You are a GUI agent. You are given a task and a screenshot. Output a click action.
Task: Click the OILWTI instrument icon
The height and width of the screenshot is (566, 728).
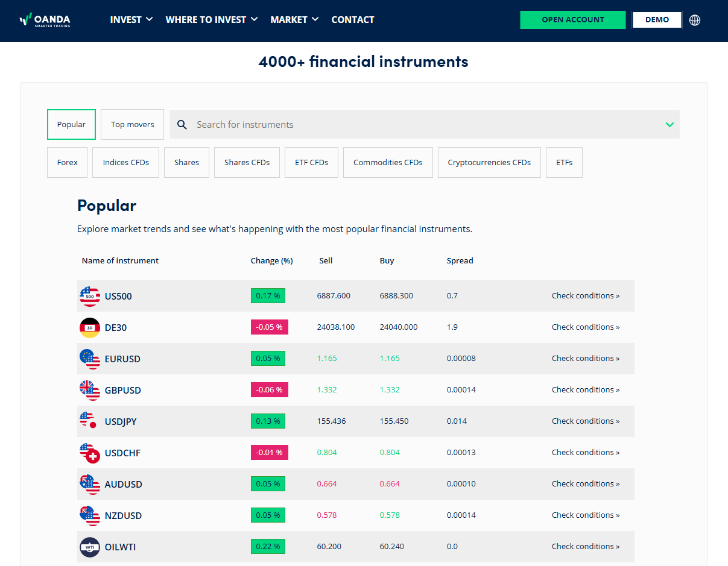[x=90, y=547]
